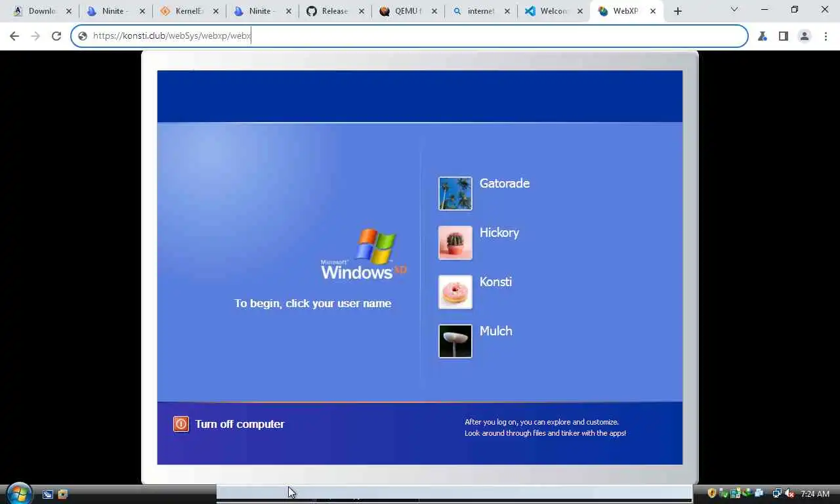Click the Show desktop quick launch icon
The height and width of the screenshot is (504, 840).
point(47,494)
